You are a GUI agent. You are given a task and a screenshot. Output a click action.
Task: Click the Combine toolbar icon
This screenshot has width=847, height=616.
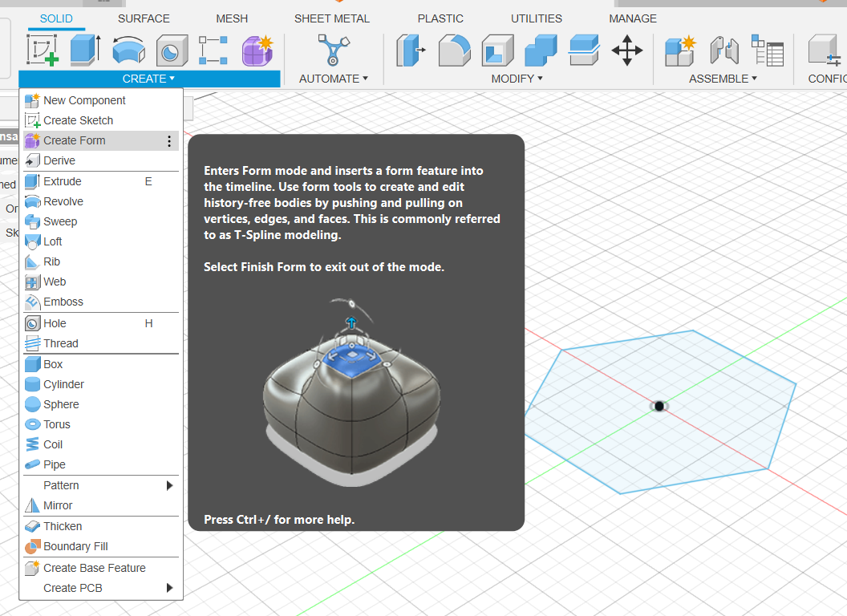pos(541,51)
